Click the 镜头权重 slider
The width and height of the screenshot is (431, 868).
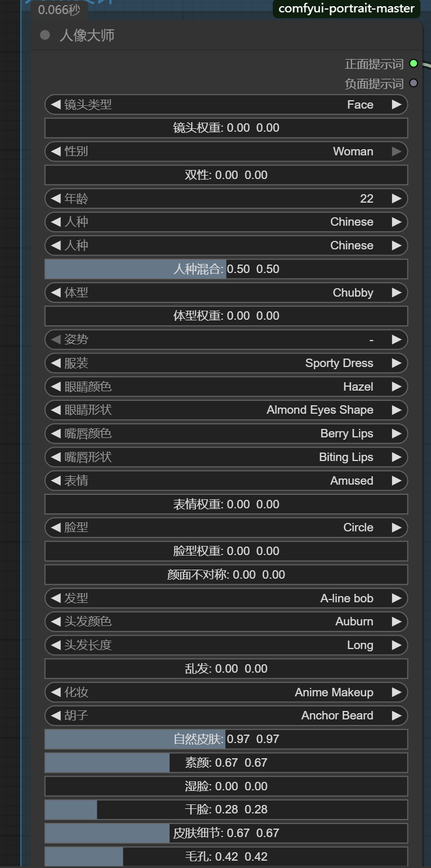[226, 128]
